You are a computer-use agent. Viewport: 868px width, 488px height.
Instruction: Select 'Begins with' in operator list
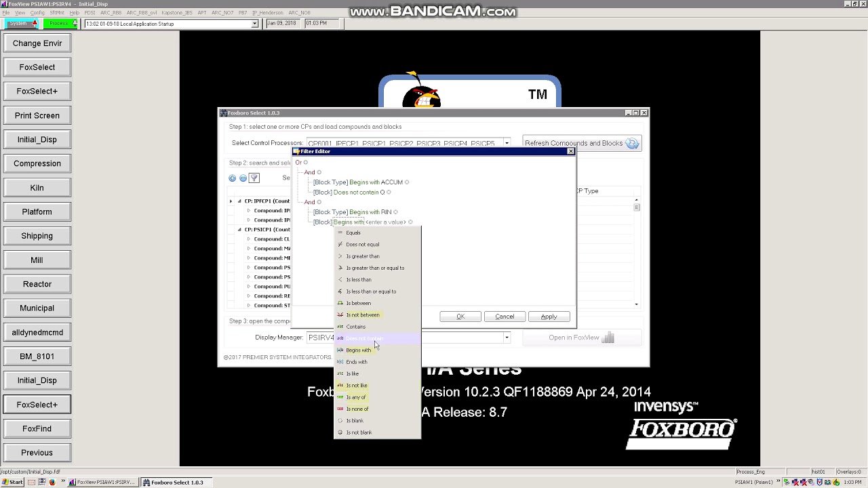(377, 350)
